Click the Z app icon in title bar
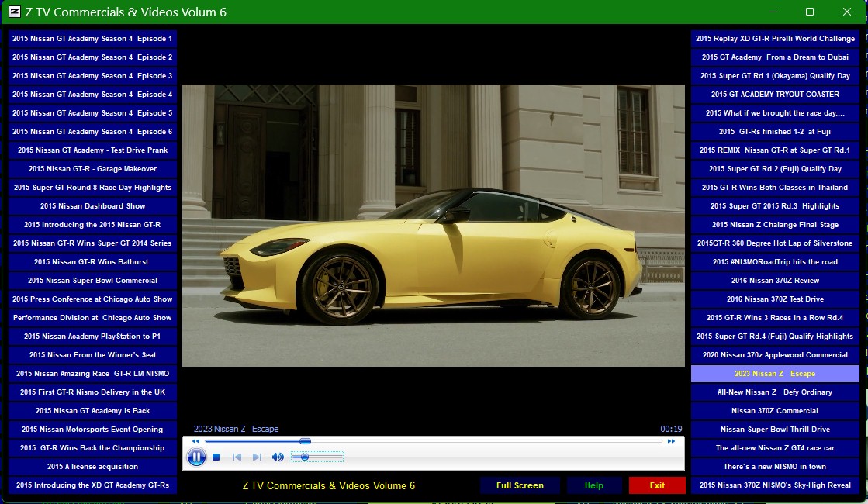 (x=14, y=12)
